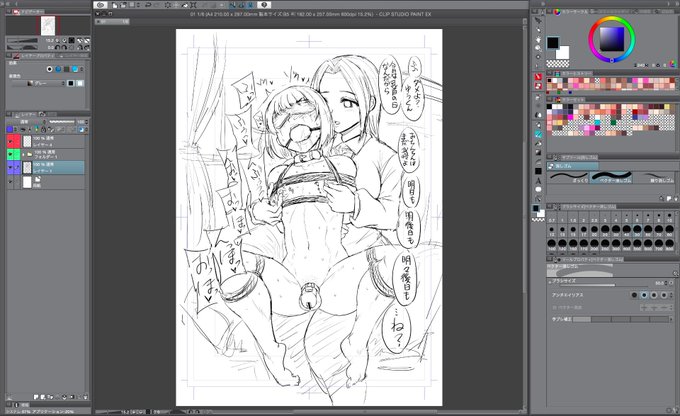Viewport: 680px width, 416px height.
Task: Expand the フォルダー 1 layer folder
Action: point(23,154)
